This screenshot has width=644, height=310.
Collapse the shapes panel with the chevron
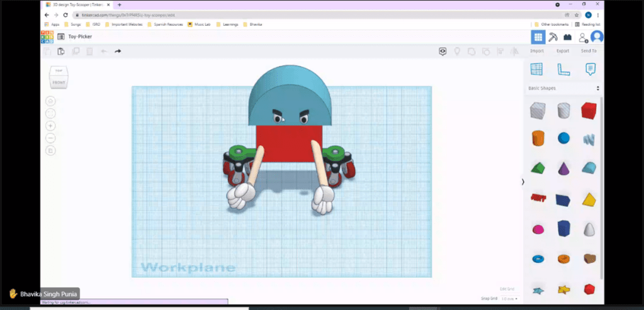523,182
